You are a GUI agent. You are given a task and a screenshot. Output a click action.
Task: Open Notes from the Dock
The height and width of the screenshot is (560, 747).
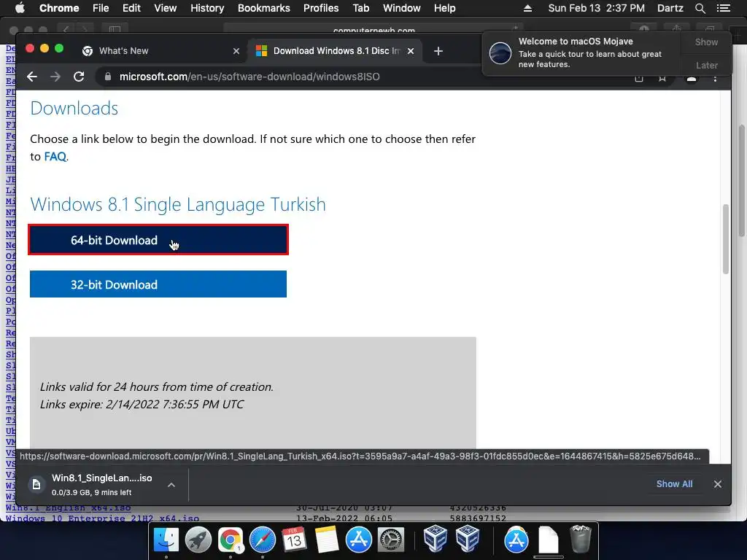(x=326, y=540)
